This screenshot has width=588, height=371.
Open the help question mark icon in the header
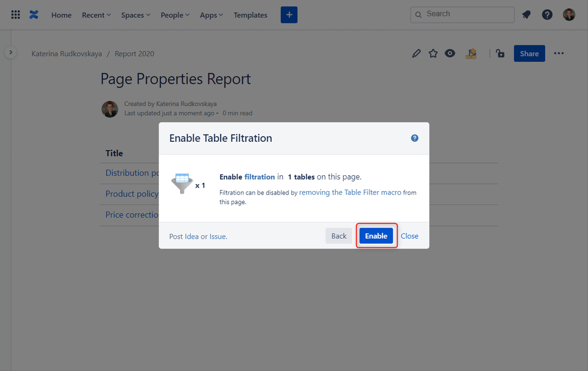pyautogui.click(x=547, y=15)
